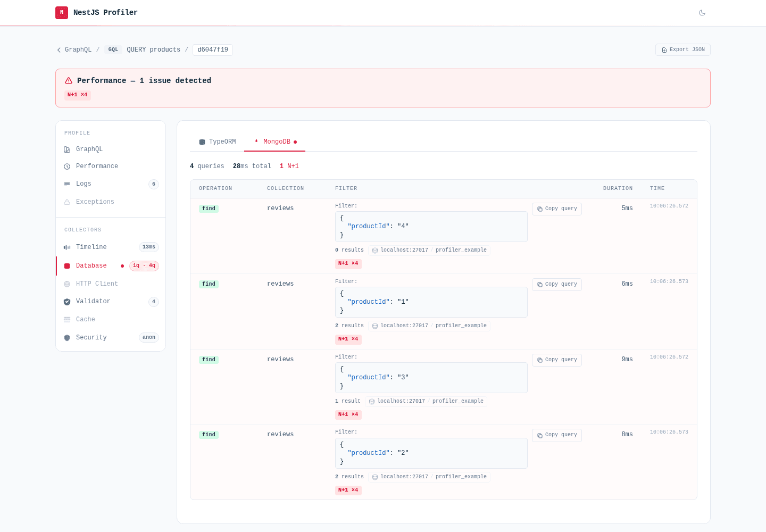This screenshot has width=766, height=532.
Task: Toggle dark mode with the moon icon
Action: (x=702, y=13)
